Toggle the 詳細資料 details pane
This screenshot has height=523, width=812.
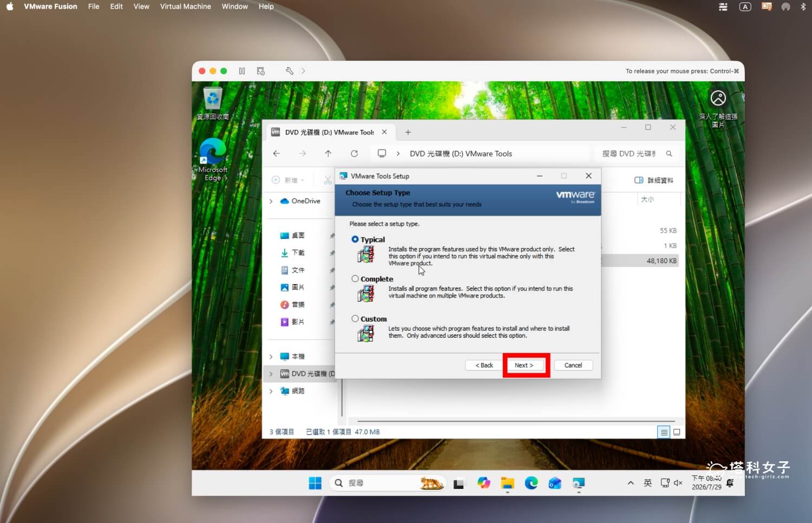point(654,180)
